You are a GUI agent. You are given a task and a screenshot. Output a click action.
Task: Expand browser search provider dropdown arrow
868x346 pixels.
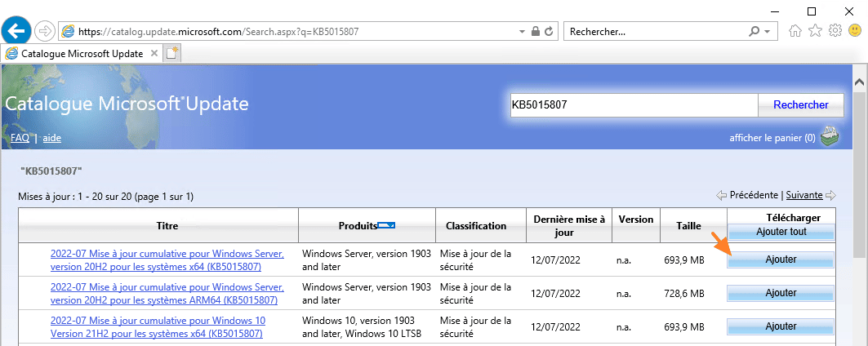pyautogui.click(x=768, y=32)
